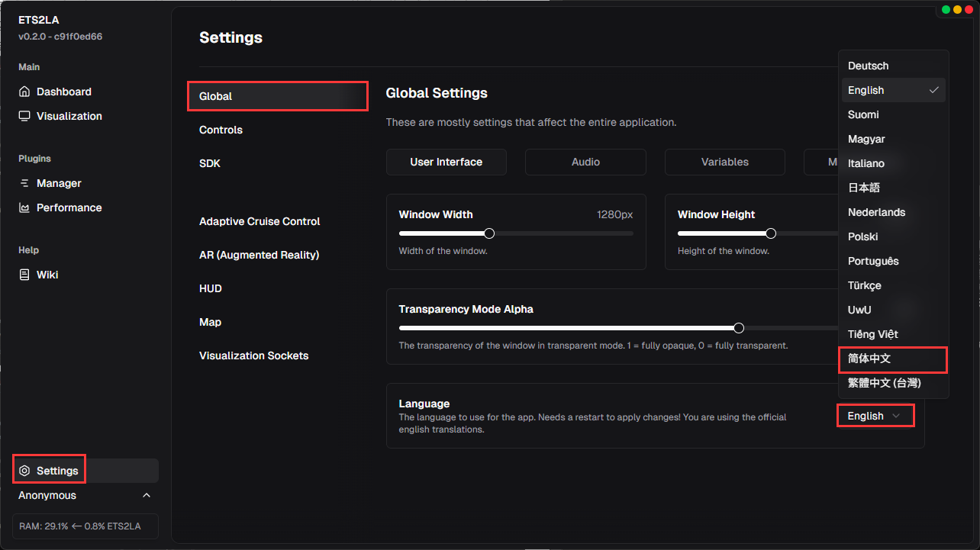Click the Wiki book icon
980x550 pixels.
pos(24,275)
